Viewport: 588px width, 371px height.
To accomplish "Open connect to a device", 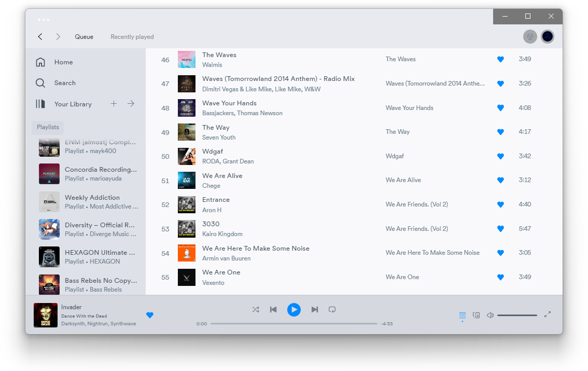I will 476,315.
